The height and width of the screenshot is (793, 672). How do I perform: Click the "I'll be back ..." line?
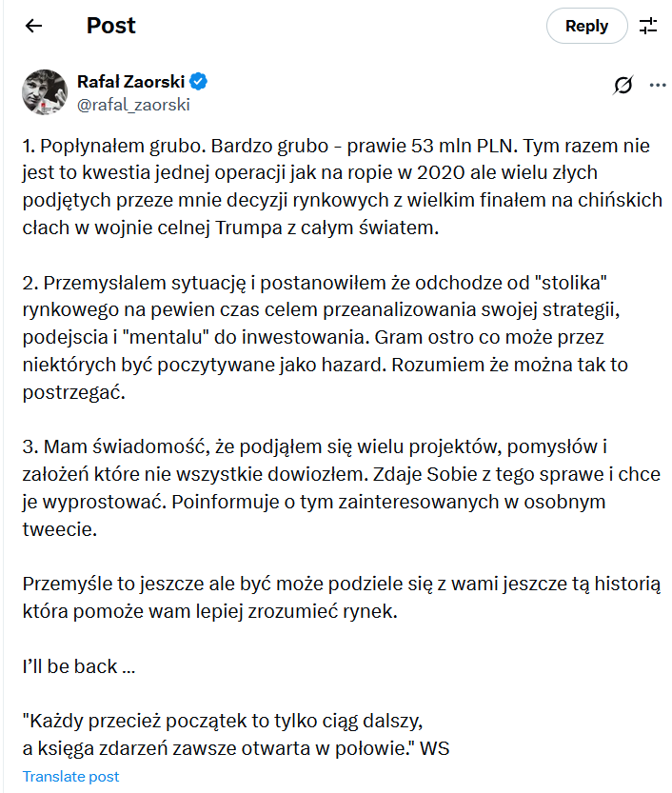click(x=78, y=665)
